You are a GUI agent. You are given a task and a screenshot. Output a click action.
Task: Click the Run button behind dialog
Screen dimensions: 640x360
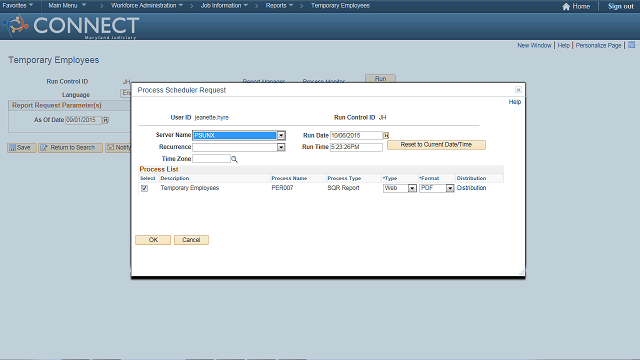380,78
